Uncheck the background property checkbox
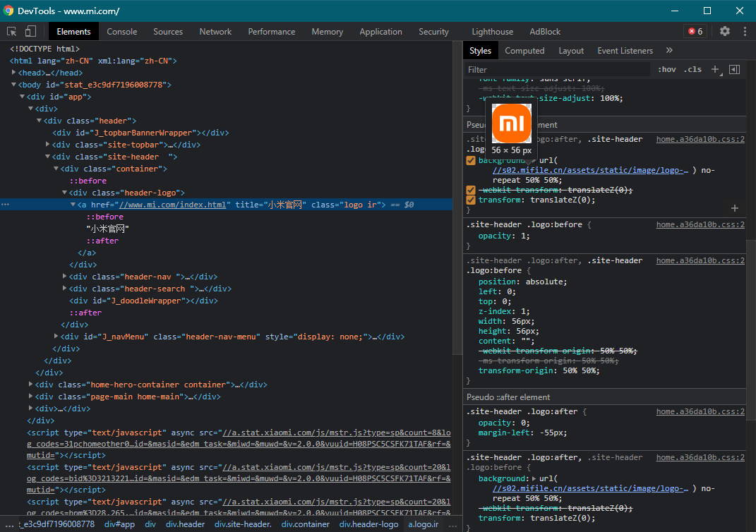This screenshot has height=532, width=756. (x=471, y=160)
